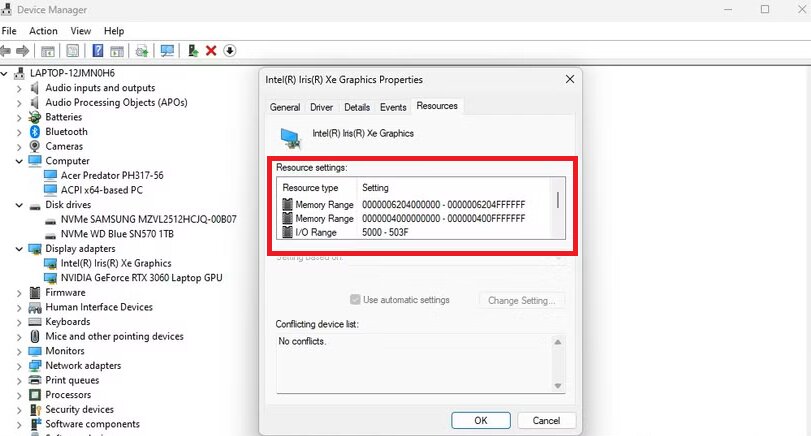Click the Audio inputs and outputs speaker icon
The width and height of the screenshot is (811, 436).
coord(35,88)
